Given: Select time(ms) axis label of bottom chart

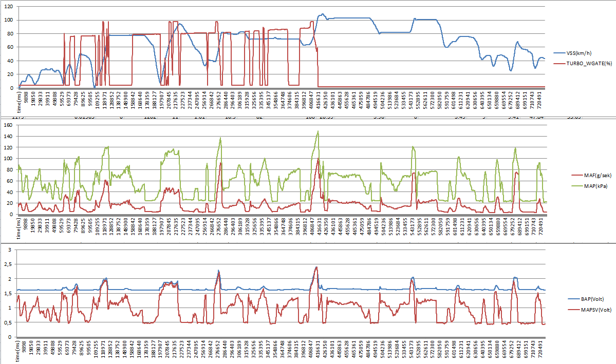Looking at the screenshot, I should (20, 351).
